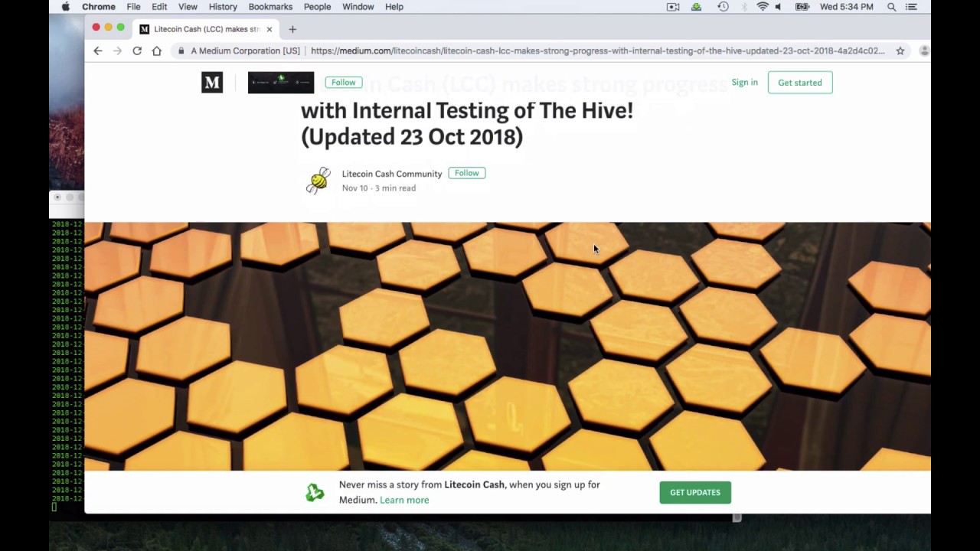
Task: Click the GET UPDATES button
Action: tap(695, 492)
